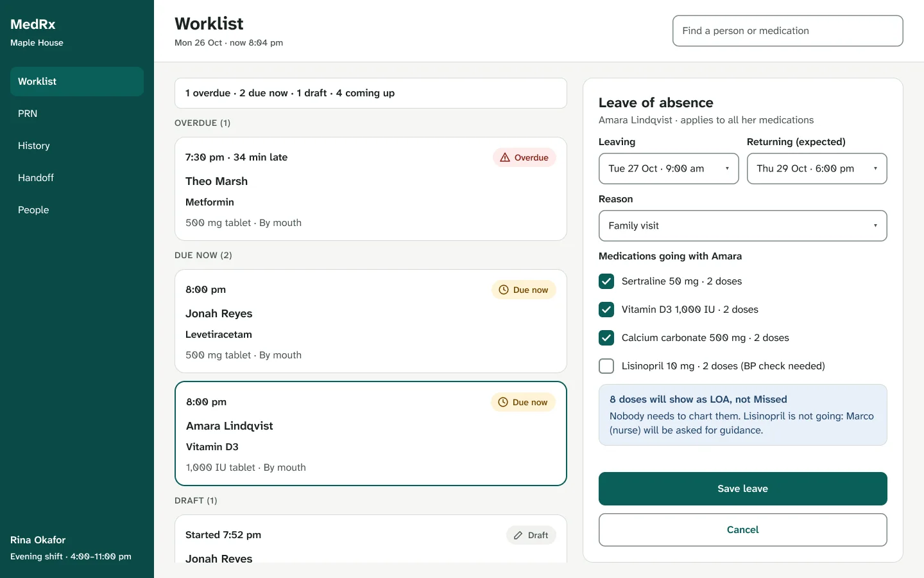Viewport: 924px width, 578px height.
Task: Click the clock icon on Amara Lindqvist card
Action: tap(503, 402)
